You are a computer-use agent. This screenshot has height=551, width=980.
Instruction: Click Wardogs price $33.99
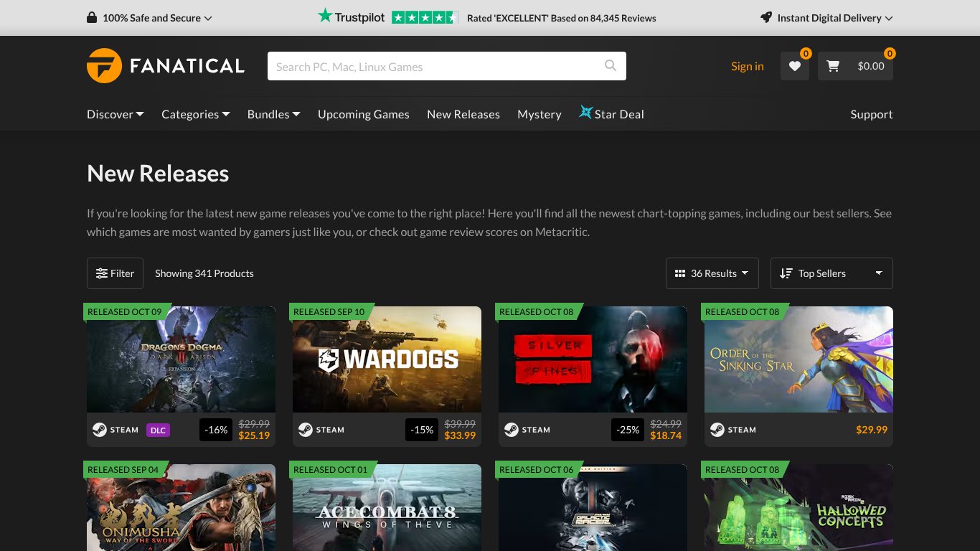click(x=460, y=435)
